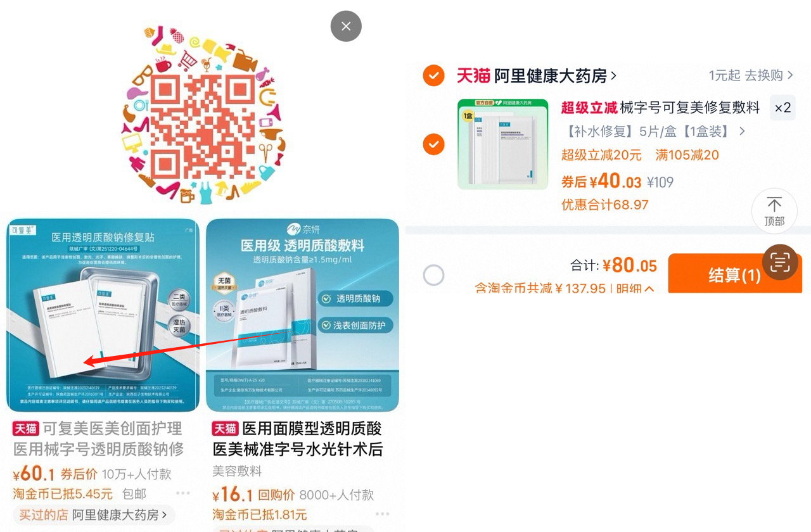The image size is (811, 532).
Task: Close the QR code popup
Action: click(x=346, y=27)
